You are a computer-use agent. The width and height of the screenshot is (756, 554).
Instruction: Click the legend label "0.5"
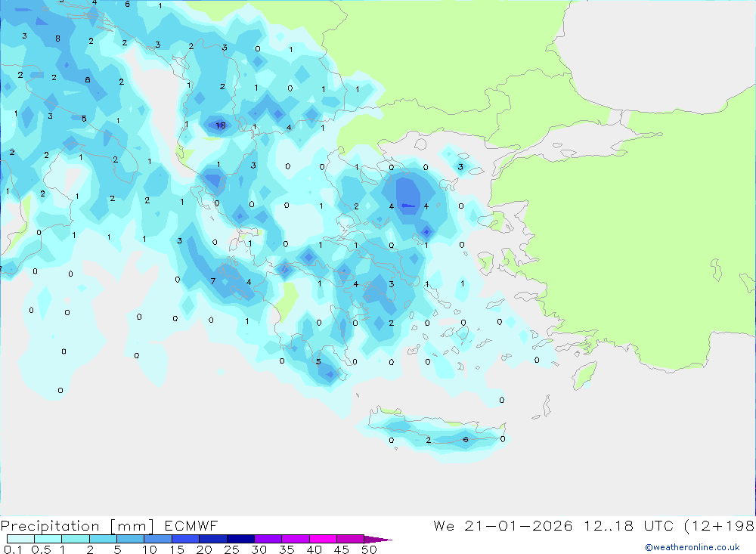coord(41,549)
